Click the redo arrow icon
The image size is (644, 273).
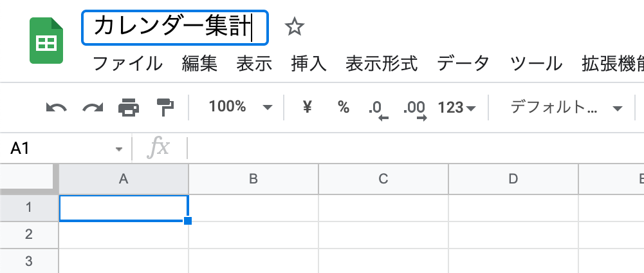pyautogui.click(x=93, y=108)
